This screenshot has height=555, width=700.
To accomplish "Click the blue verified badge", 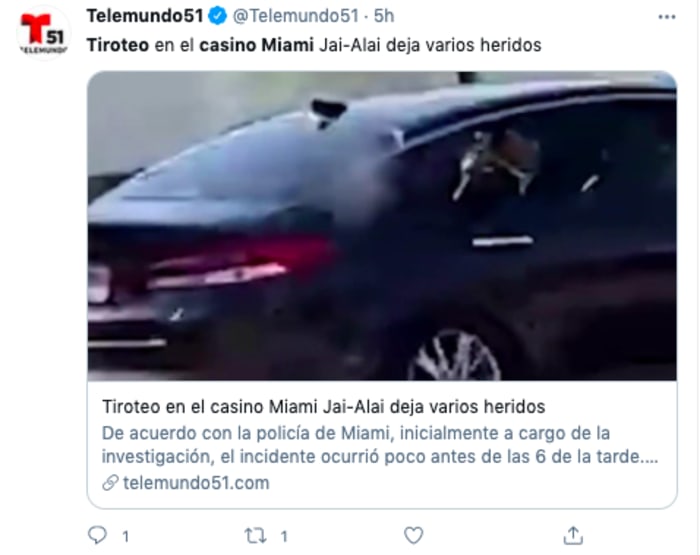I will tap(217, 16).
